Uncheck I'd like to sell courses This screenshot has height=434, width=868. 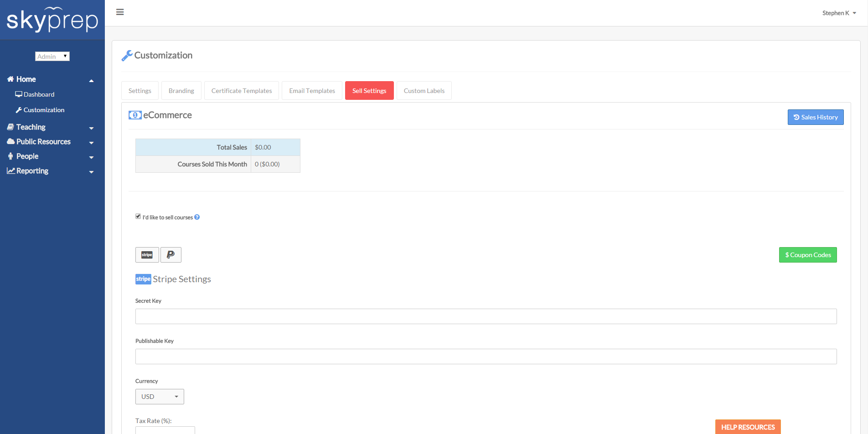[x=138, y=216]
